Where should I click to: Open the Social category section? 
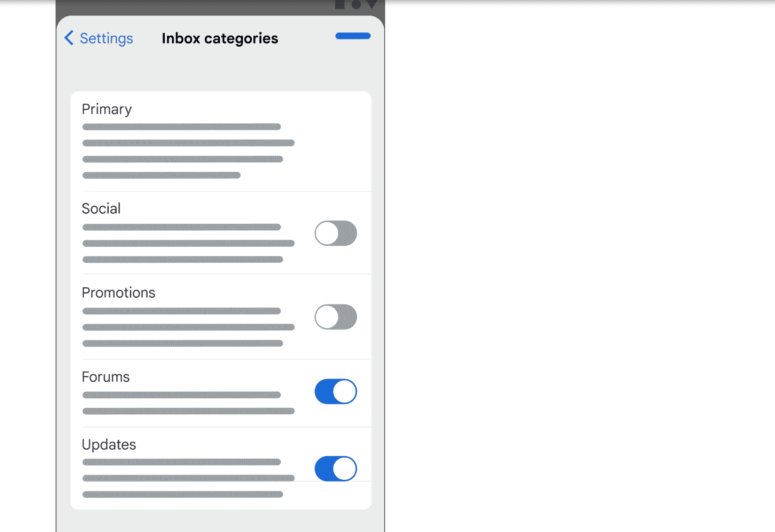point(101,208)
